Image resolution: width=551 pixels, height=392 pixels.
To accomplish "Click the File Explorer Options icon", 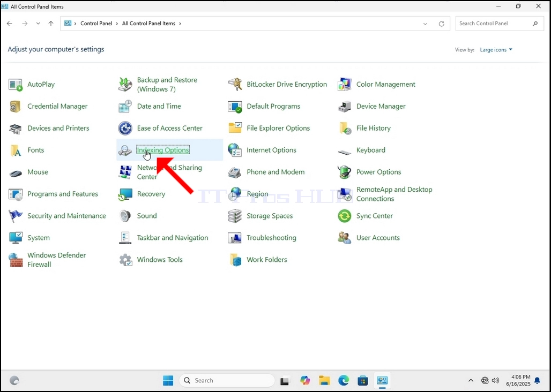I will pos(235,129).
